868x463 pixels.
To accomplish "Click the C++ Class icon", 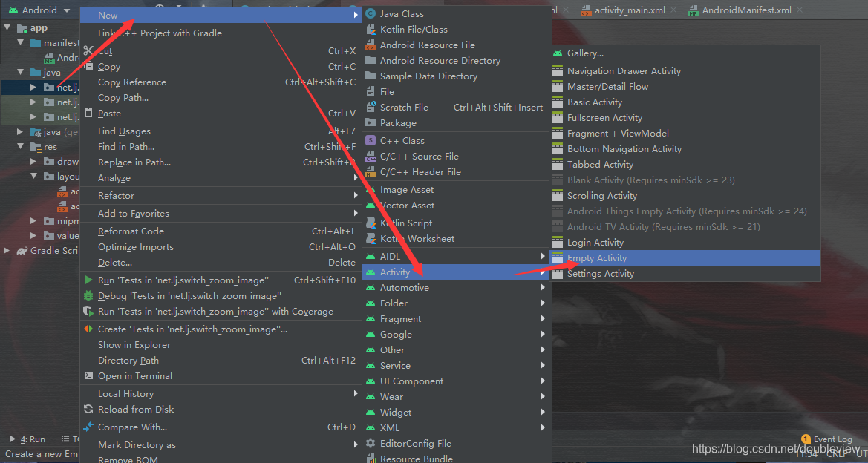I will click(371, 140).
